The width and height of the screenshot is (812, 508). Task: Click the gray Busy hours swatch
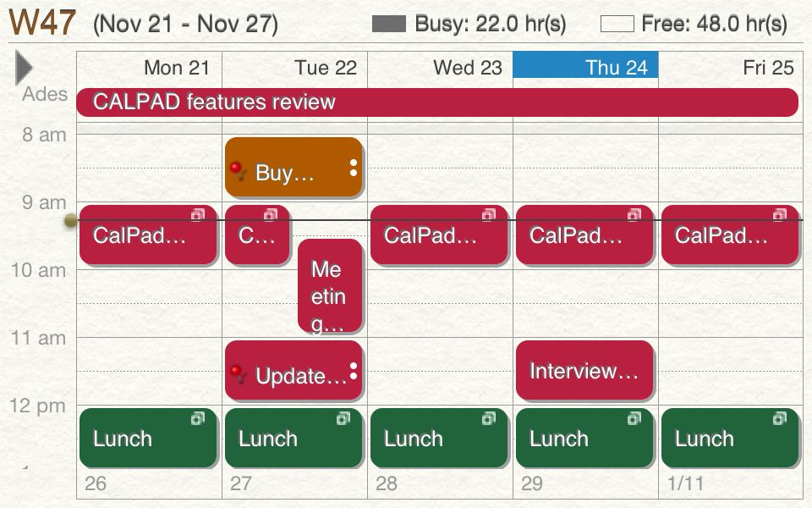pos(389,24)
